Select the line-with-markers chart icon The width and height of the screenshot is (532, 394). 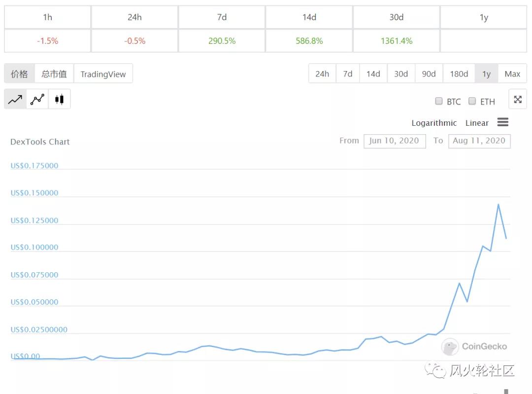pos(37,99)
